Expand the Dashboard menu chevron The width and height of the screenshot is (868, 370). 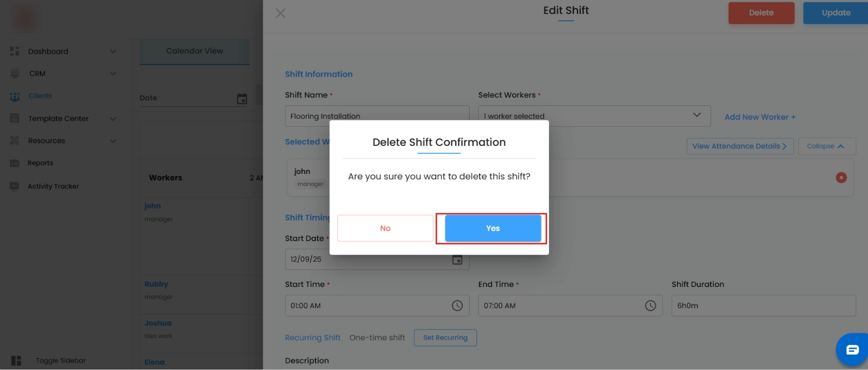point(113,52)
